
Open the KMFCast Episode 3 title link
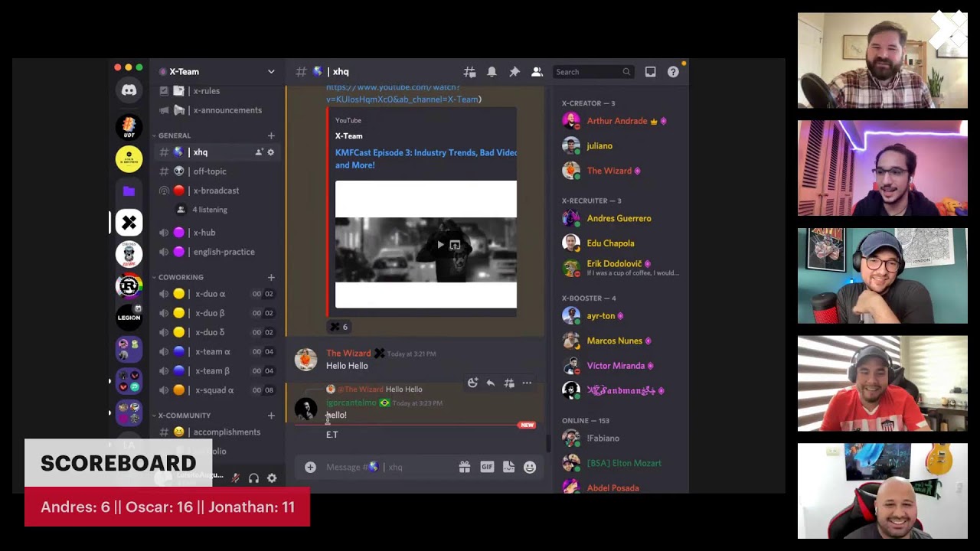426,158
